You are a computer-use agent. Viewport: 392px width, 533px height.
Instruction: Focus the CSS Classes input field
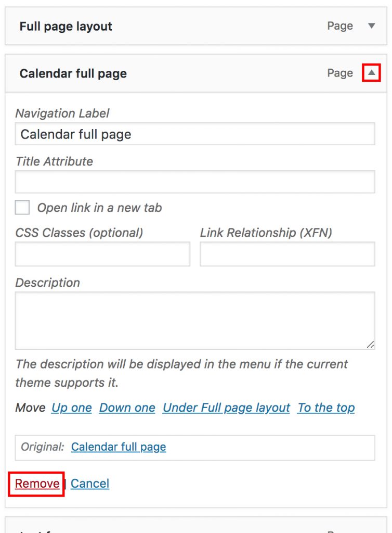pos(102,255)
